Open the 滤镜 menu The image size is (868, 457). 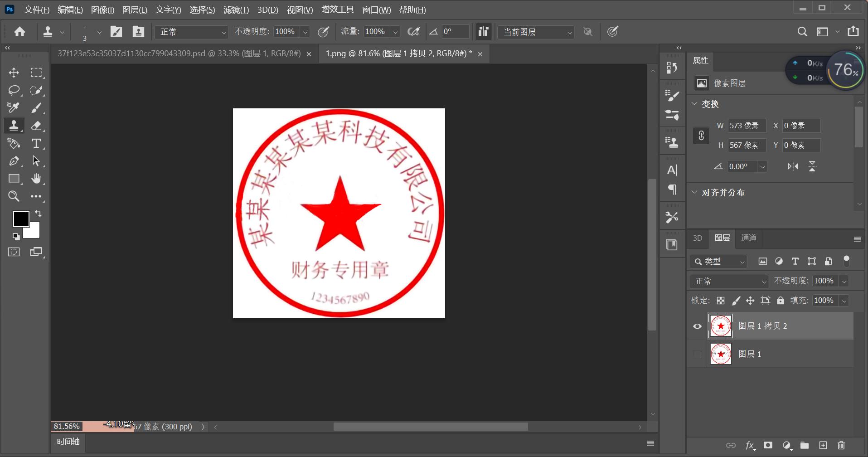click(x=236, y=10)
